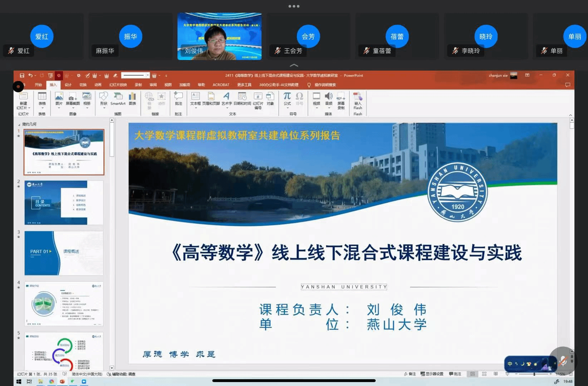Toggle the 备注 notes pane

click(410, 374)
